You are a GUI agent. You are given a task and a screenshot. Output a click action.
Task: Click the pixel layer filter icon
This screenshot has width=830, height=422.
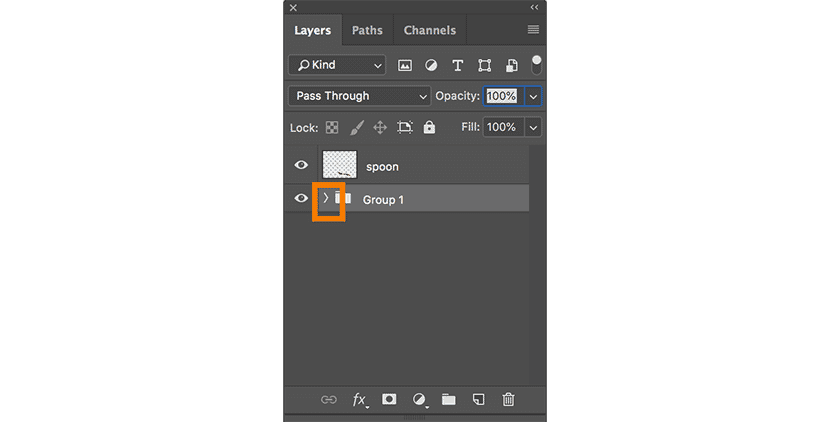(x=405, y=65)
